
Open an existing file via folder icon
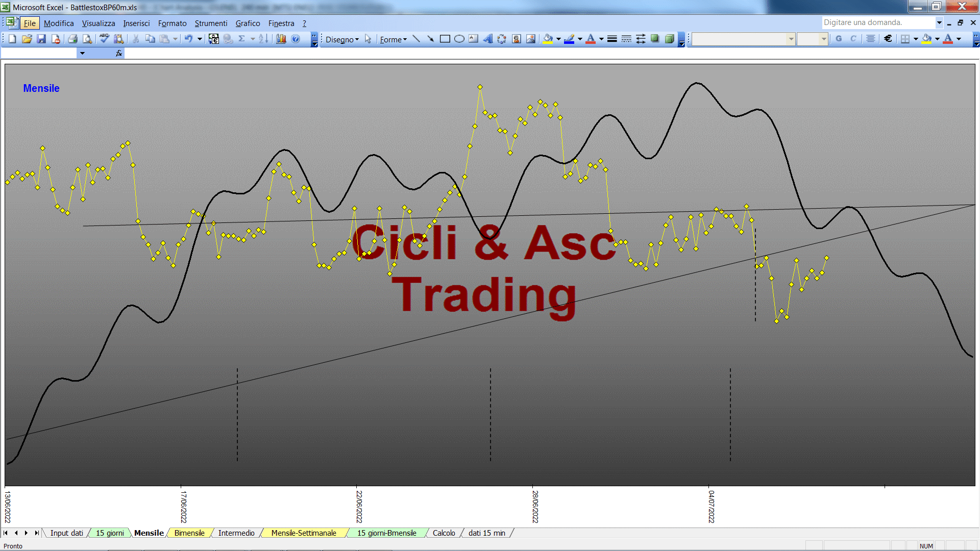(27, 39)
